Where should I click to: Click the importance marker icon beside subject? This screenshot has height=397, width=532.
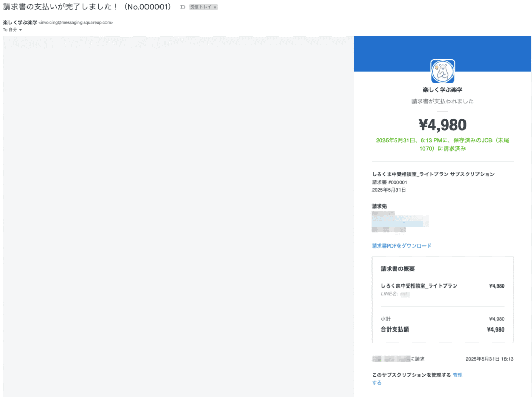click(182, 7)
